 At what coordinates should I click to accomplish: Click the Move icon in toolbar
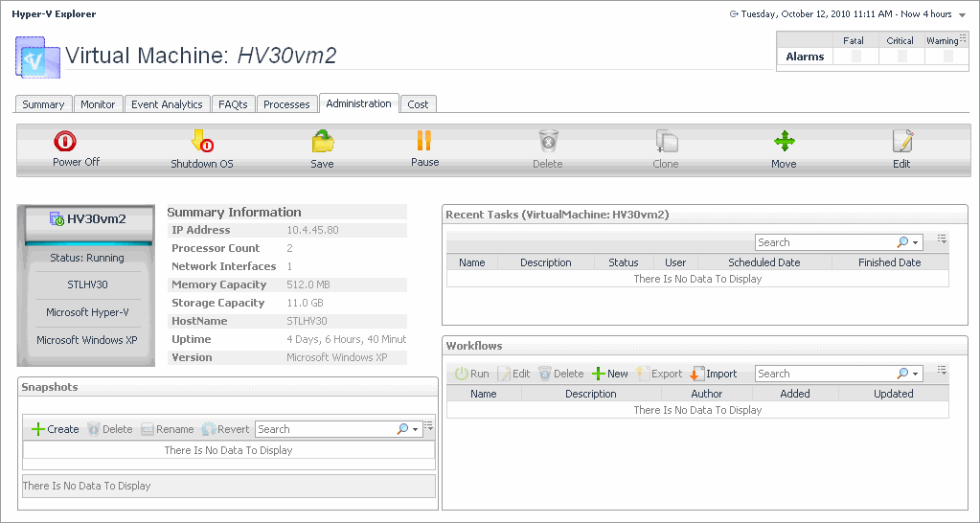coord(784,143)
